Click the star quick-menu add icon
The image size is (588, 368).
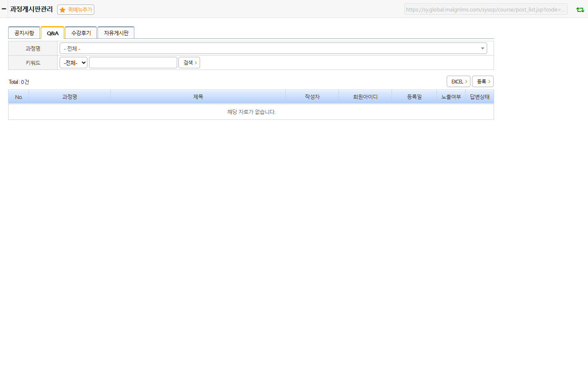coord(62,10)
